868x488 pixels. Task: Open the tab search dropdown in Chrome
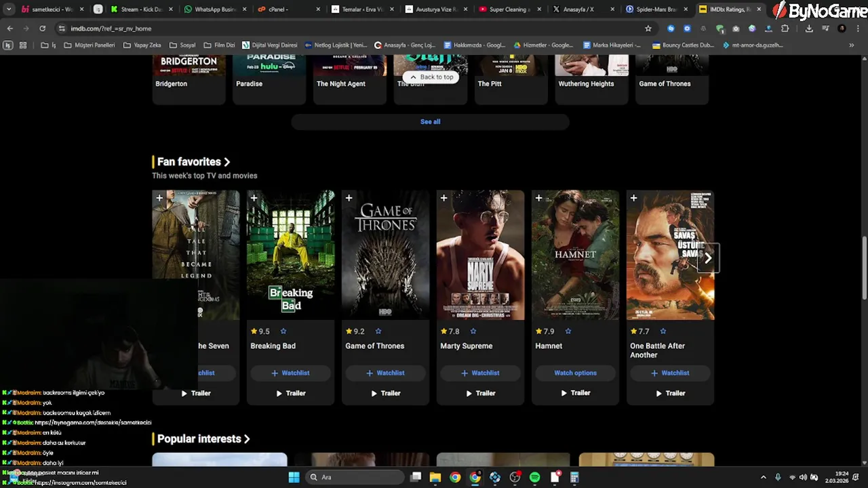pos(9,9)
